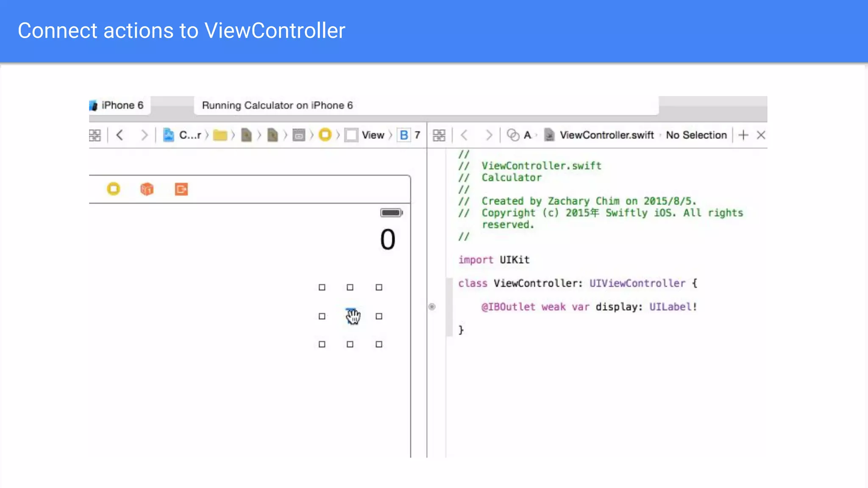Click the Running Calculator on iPhone 6 status

pyautogui.click(x=277, y=105)
